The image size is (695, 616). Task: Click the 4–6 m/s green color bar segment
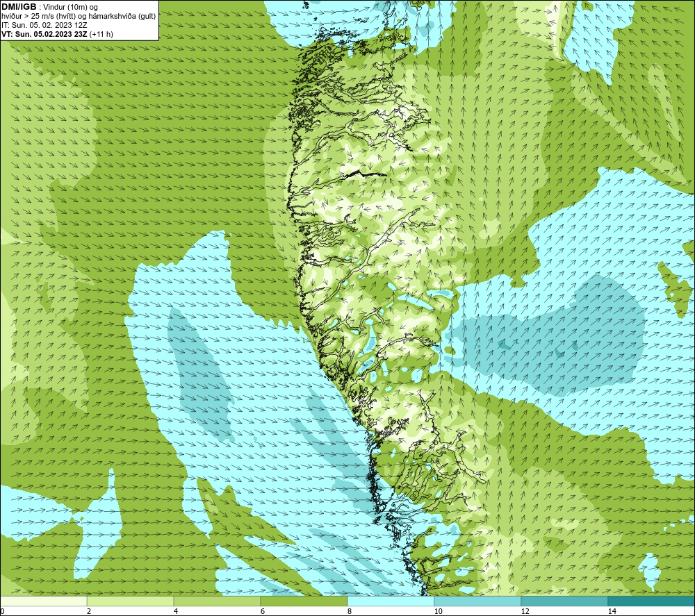tap(217, 601)
